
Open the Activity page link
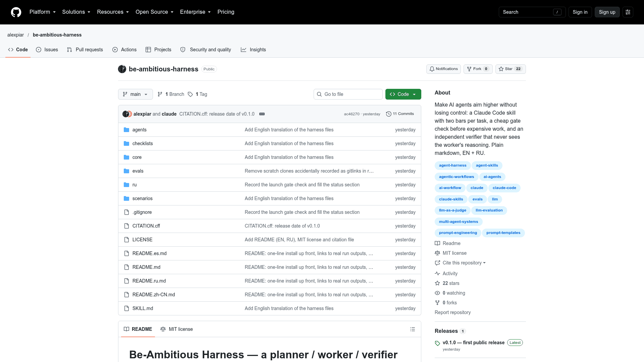(450, 274)
